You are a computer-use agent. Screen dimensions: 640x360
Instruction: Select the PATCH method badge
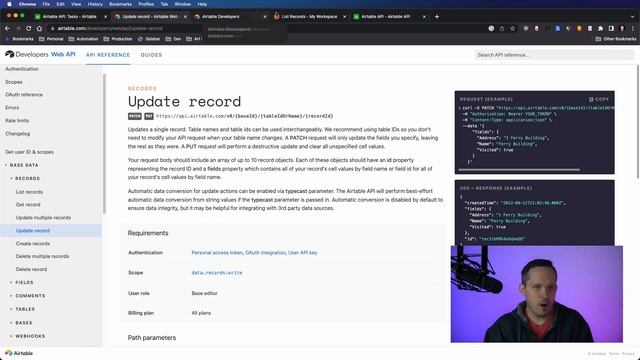point(135,116)
